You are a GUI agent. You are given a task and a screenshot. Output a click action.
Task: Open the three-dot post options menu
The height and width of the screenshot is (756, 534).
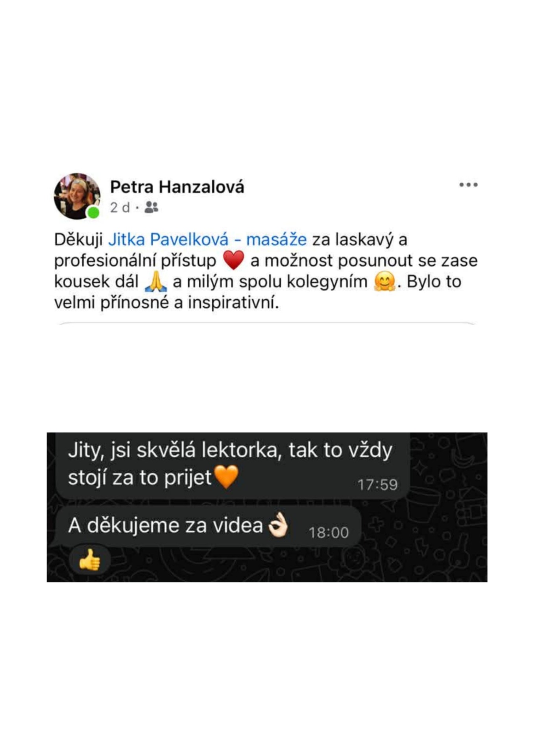[x=468, y=185]
